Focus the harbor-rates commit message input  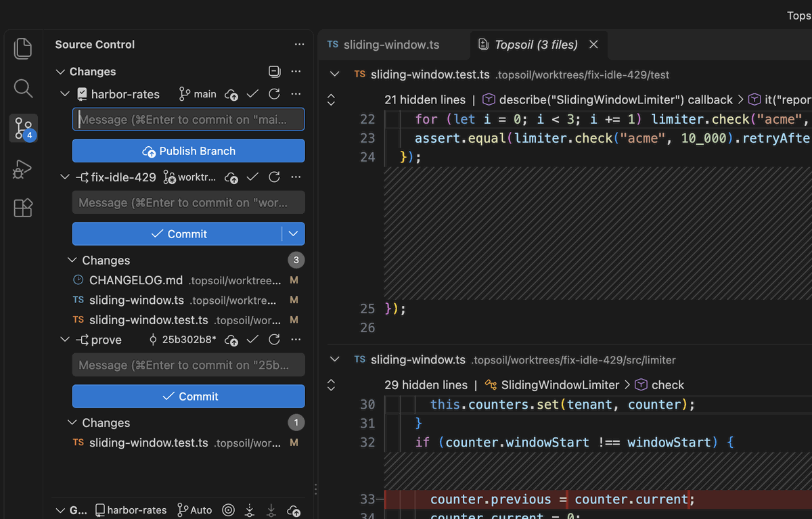189,120
